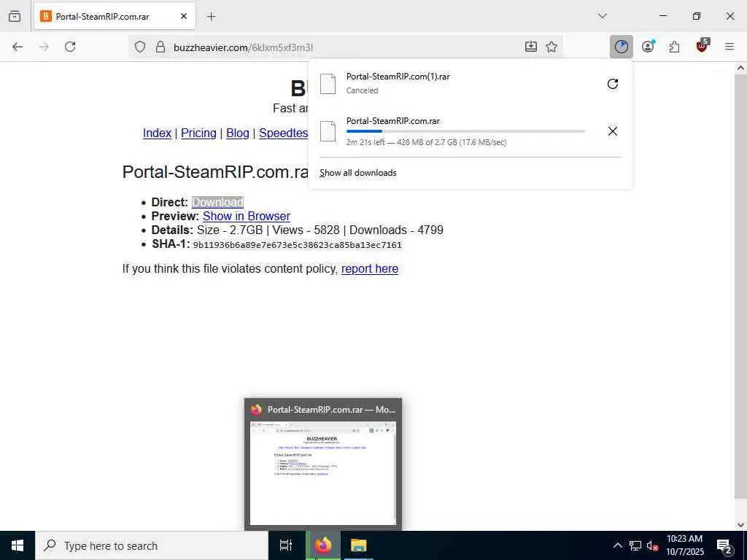The height and width of the screenshot is (560, 747).
Task: Show hidden system tray icons
Action: point(617,545)
